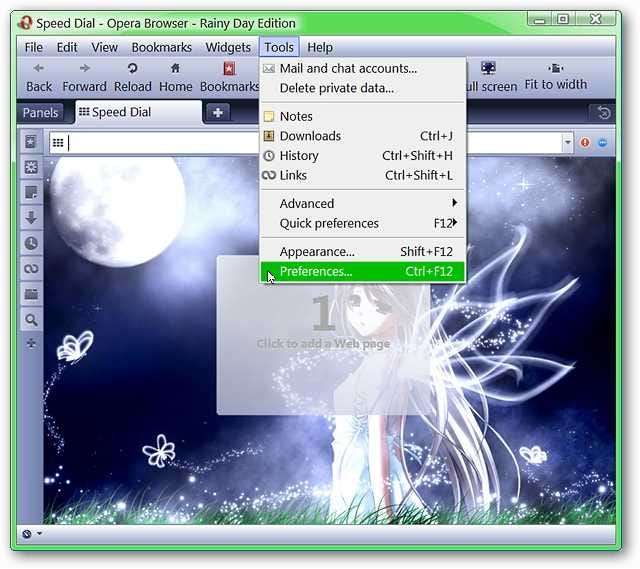640x569 pixels.
Task: Expand the Advanced submenu
Action: pyautogui.click(x=362, y=203)
